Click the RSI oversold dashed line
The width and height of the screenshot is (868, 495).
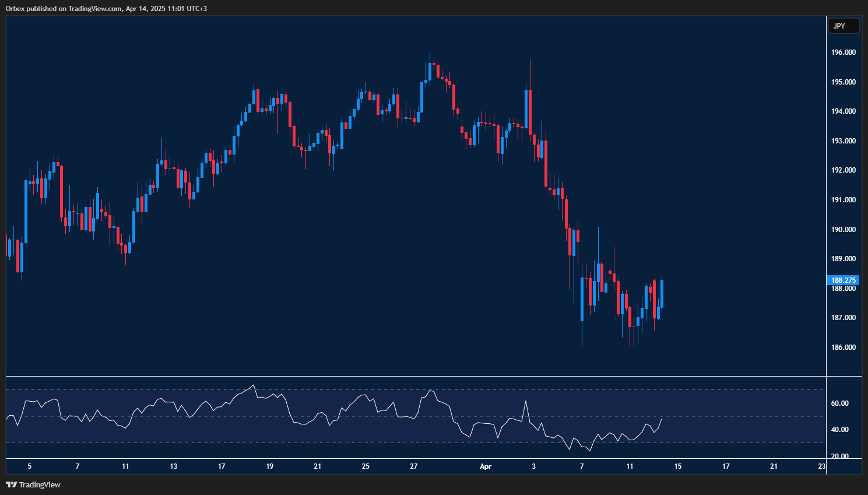pos(408,443)
